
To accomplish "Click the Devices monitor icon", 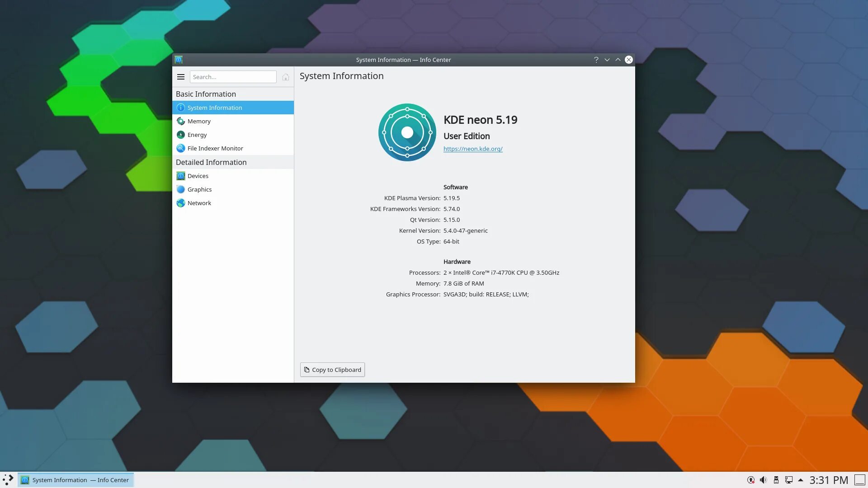I will click(181, 176).
